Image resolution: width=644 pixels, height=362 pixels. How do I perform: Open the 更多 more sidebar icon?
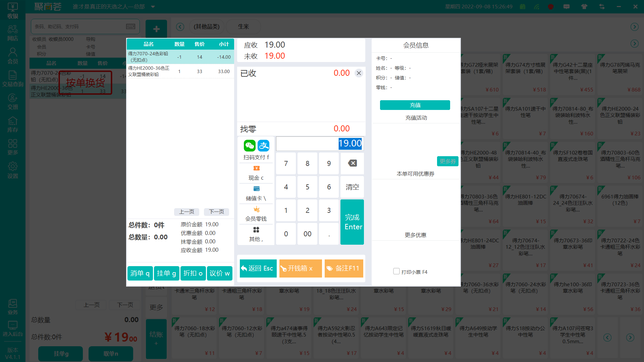[x=12, y=147]
